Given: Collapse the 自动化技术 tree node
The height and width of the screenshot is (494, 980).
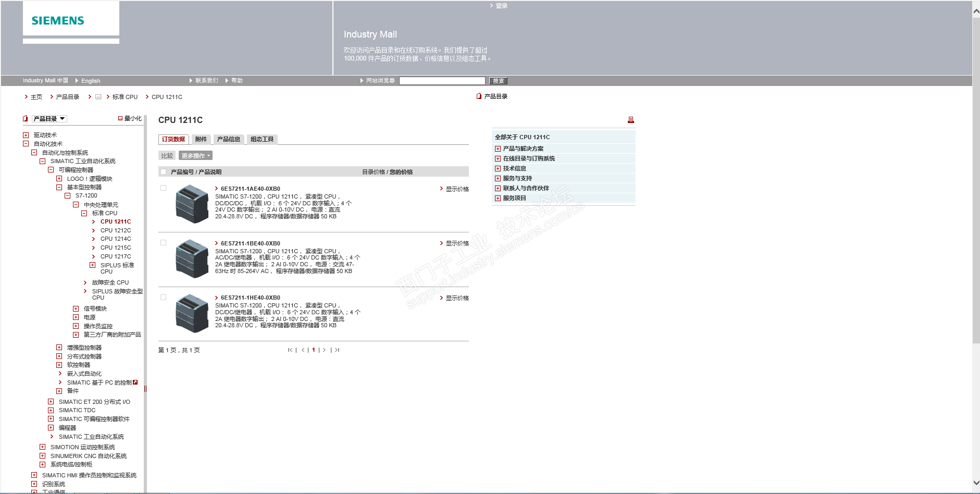Looking at the screenshot, I should coord(26,144).
